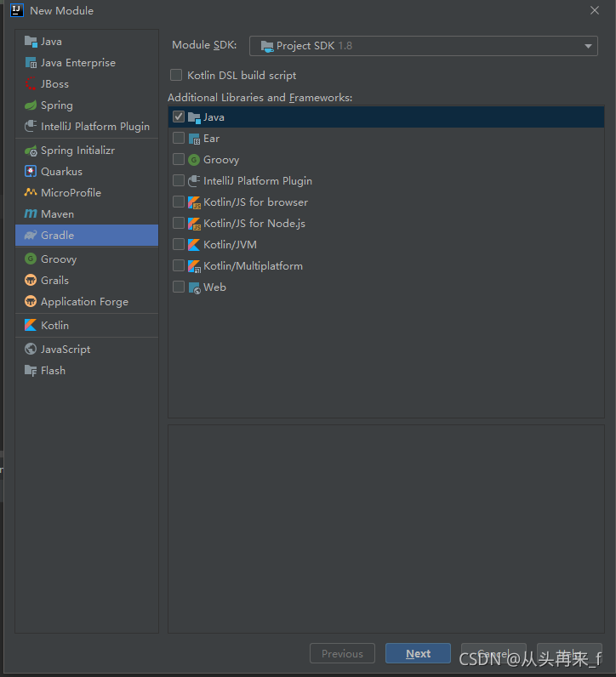This screenshot has height=677, width=616.
Task: Click the Flash folder icon
Action: click(31, 371)
